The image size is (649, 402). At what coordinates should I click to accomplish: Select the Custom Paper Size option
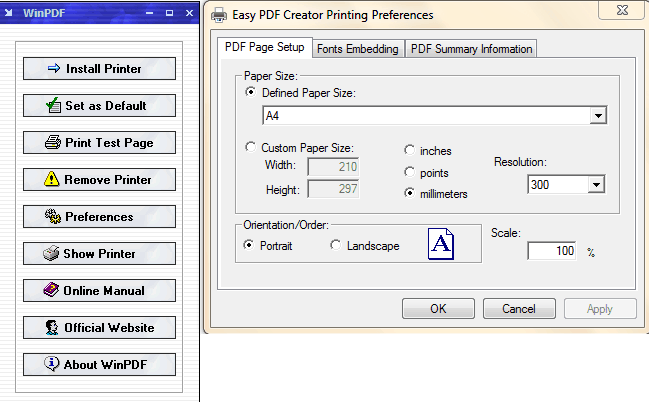(x=250, y=147)
